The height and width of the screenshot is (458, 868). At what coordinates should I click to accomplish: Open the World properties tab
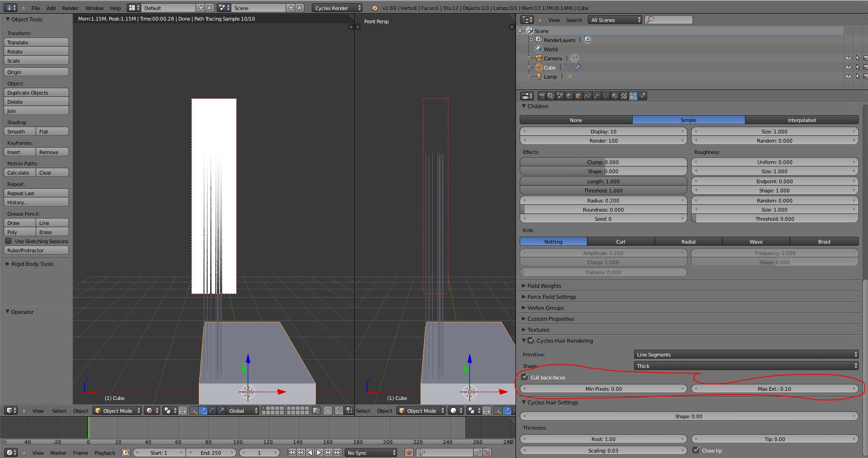[x=569, y=96]
